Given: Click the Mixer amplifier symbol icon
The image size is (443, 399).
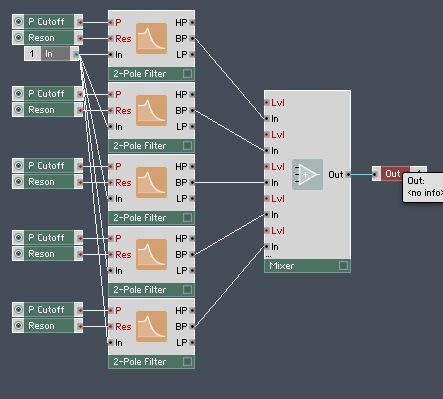Looking at the screenshot, I should coord(307,174).
